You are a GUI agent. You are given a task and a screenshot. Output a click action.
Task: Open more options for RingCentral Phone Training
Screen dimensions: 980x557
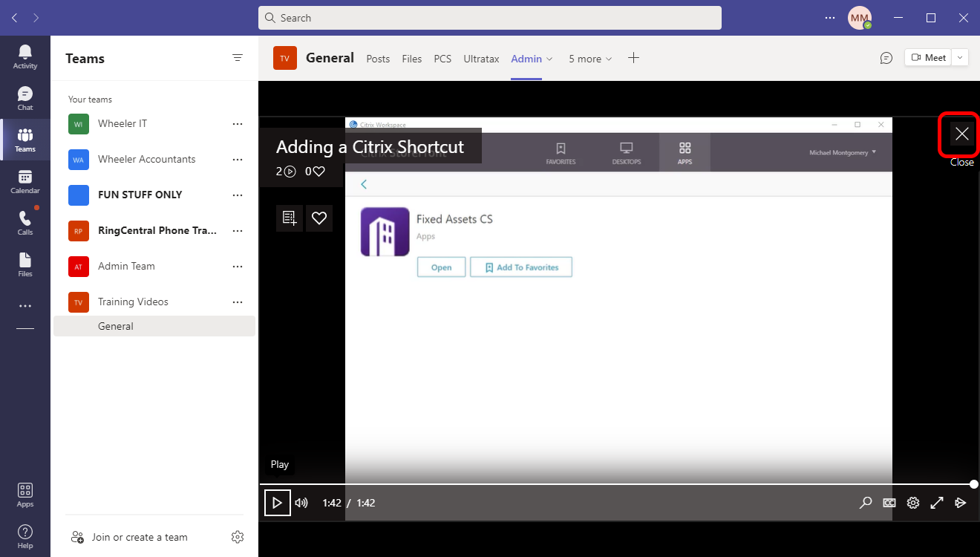click(x=238, y=230)
